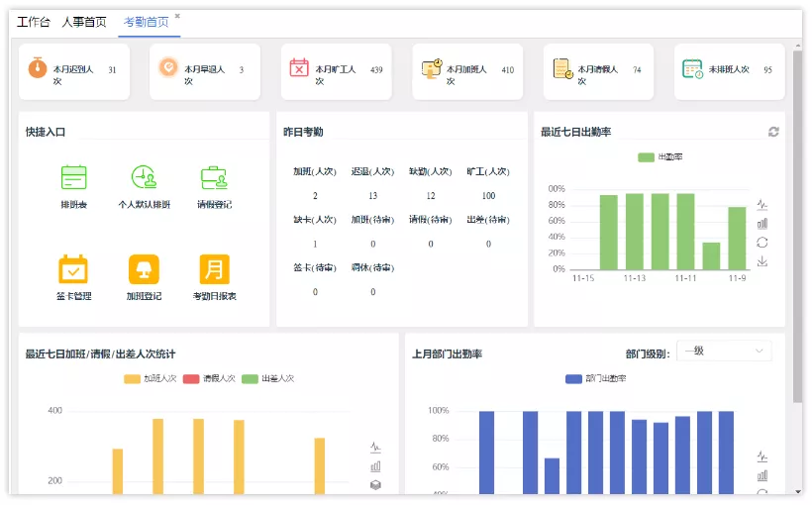The image size is (812, 505).
Task: Switch 出勤率 chart to bar view
Action: click(762, 223)
